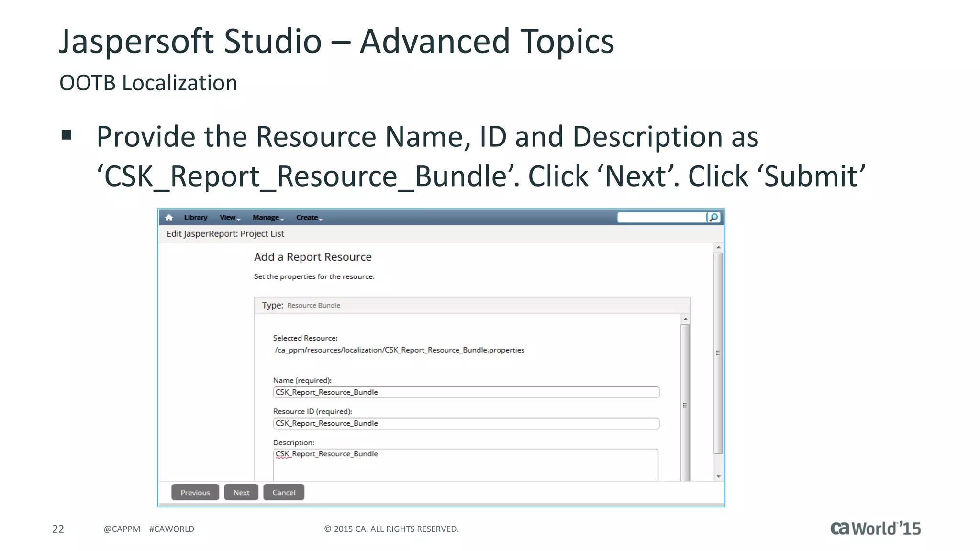Click the Next button
Screen dimensions: 980x551
tap(241, 492)
